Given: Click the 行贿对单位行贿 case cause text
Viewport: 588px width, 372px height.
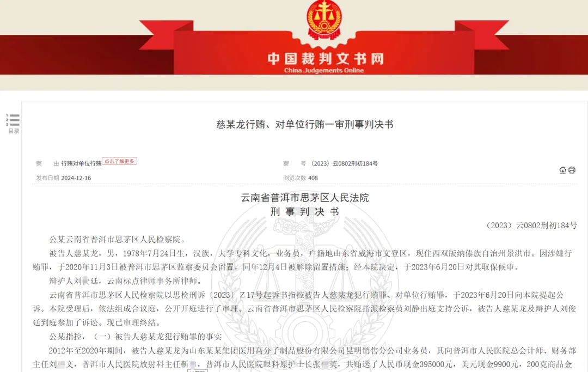Looking at the screenshot, I should click(81, 163).
